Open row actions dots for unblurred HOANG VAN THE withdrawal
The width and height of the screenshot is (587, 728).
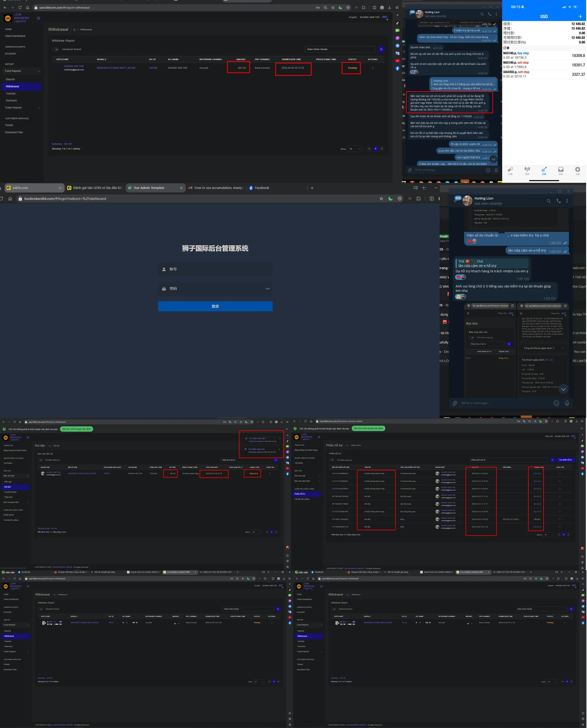pyautogui.click(x=373, y=67)
